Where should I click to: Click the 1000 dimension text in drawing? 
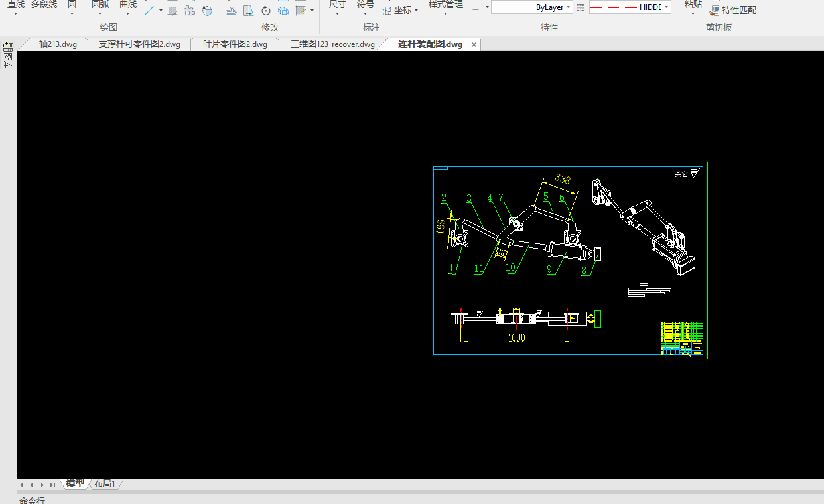coord(516,338)
